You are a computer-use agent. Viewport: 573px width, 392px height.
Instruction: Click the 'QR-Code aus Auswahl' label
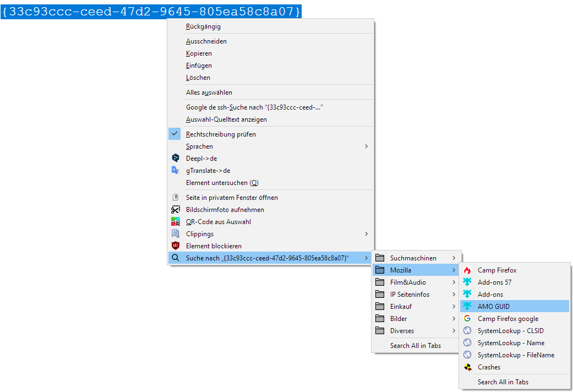(x=218, y=221)
